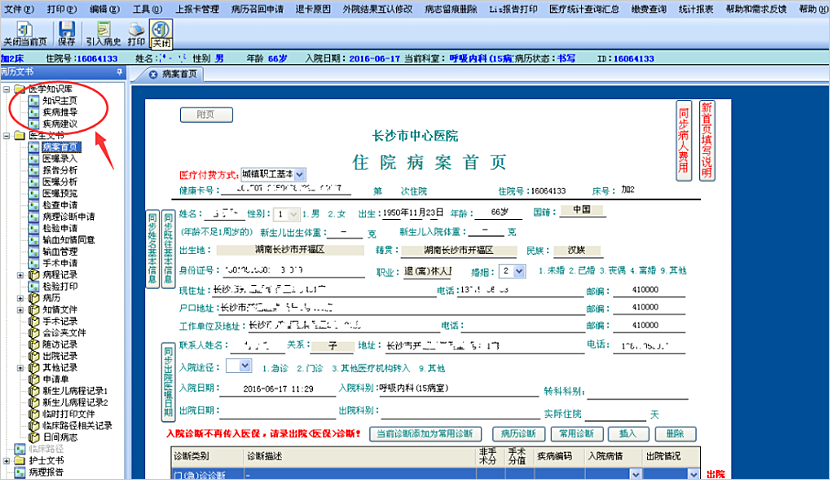Click the 关闭 toolbar icon
The height and width of the screenshot is (480, 830).
pos(161,34)
